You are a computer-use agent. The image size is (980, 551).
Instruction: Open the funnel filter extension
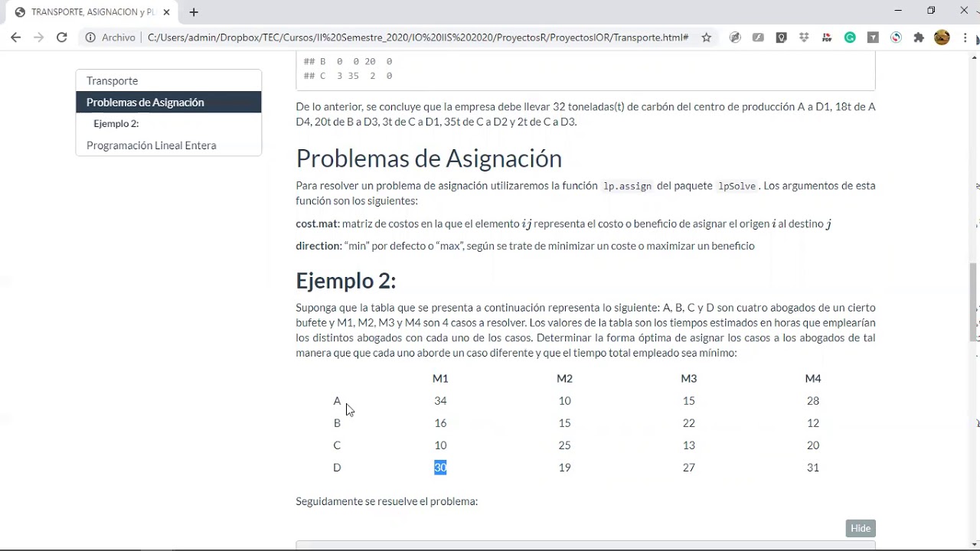click(x=873, y=37)
